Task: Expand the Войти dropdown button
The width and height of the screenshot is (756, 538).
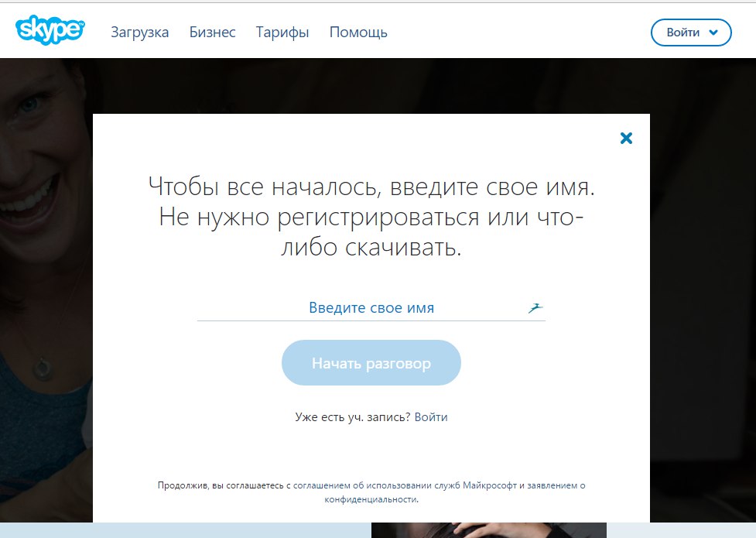Action: click(691, 33)
